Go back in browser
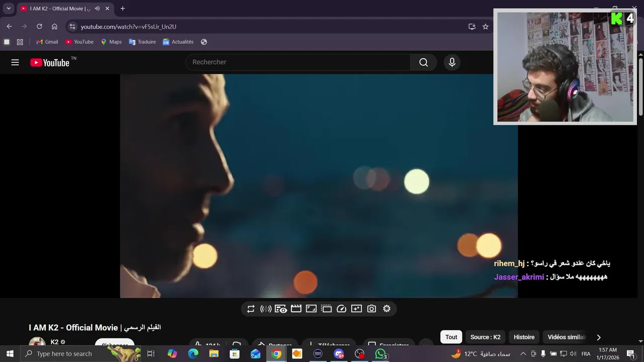644x362 pixels. point(9,27)
